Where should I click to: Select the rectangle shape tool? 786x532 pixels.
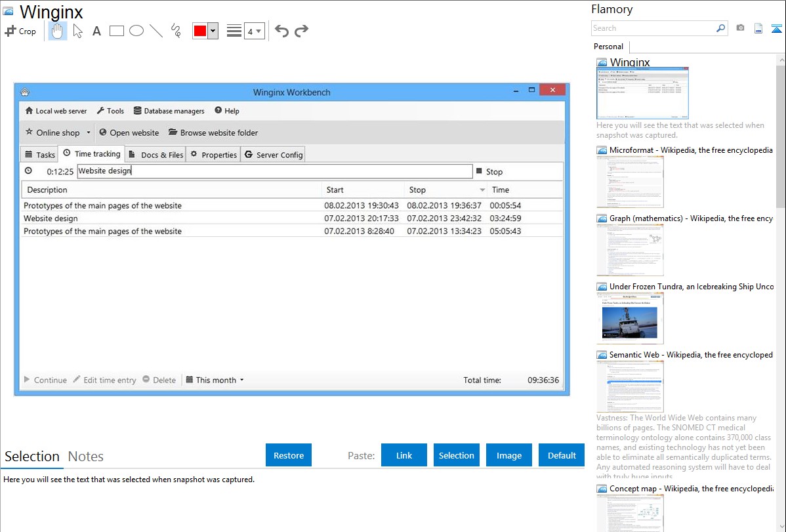click(117, 31)
